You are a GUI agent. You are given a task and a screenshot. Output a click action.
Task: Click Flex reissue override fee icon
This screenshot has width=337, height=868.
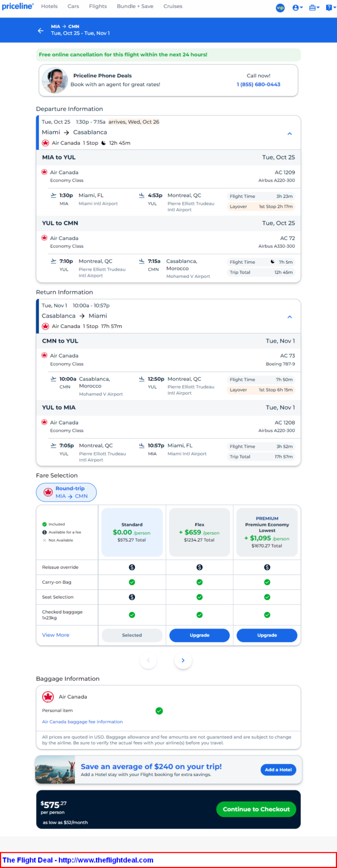200,567
